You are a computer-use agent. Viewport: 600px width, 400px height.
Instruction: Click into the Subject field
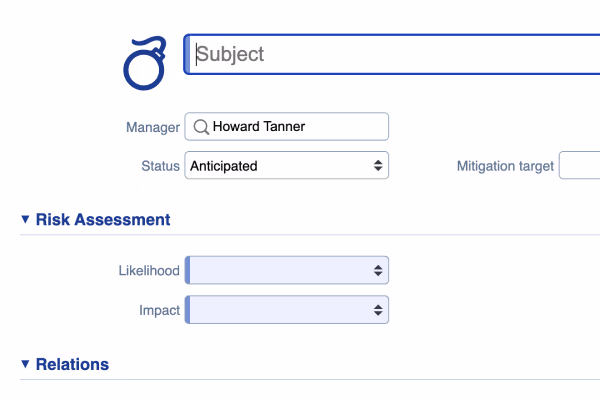click(392, 54)
